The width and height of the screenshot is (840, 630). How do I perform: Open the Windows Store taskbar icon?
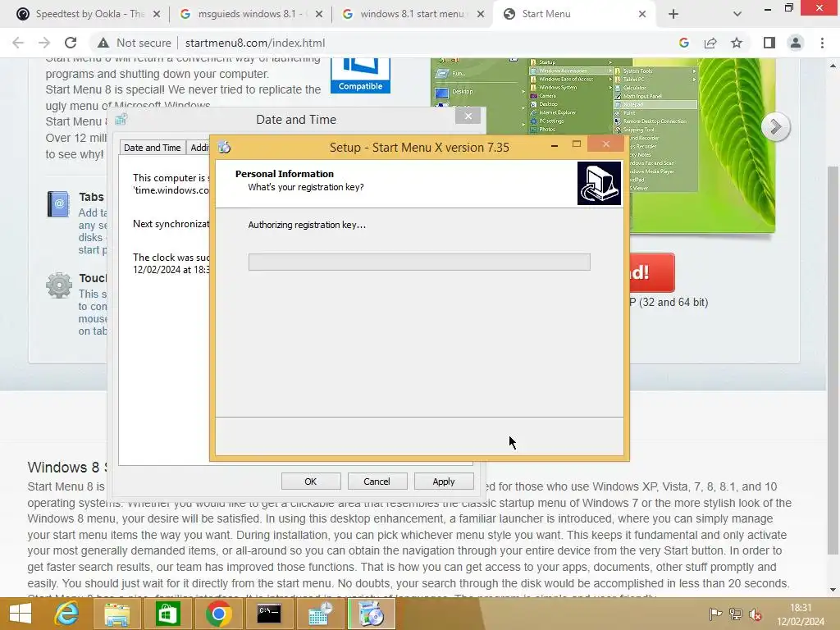pyautogui.click(x=167, y=614)
